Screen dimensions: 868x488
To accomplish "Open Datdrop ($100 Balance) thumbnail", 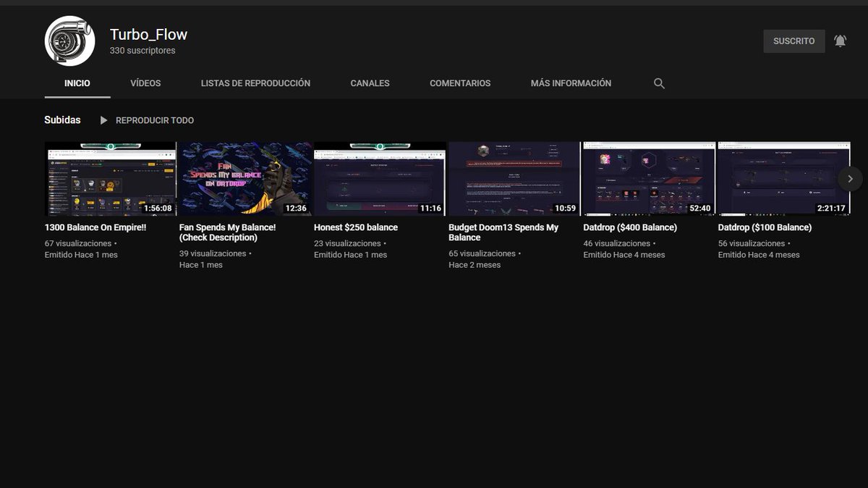I will 784,179.
